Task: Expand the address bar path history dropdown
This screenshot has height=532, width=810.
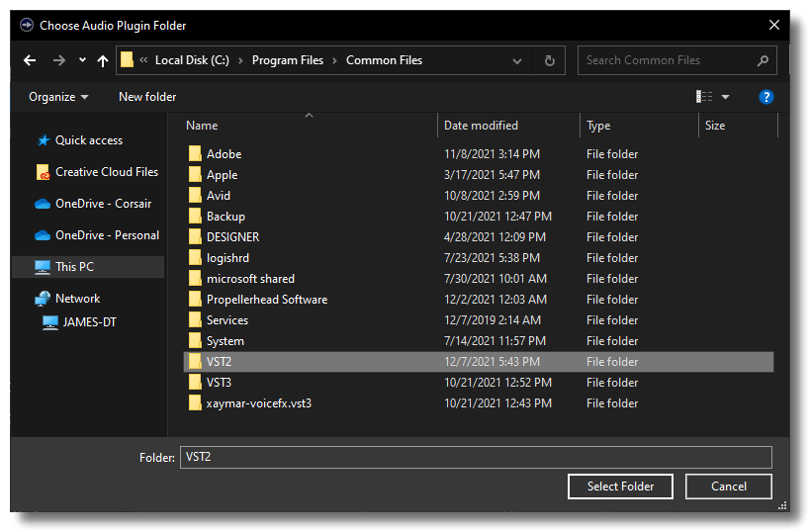Action: coord(517,60)
